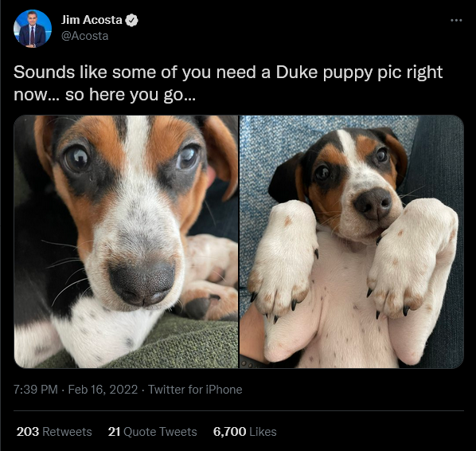Click the tweet text starting 'Sounds like'
This screenshot has height=451, width=476.
click(228, 84)
